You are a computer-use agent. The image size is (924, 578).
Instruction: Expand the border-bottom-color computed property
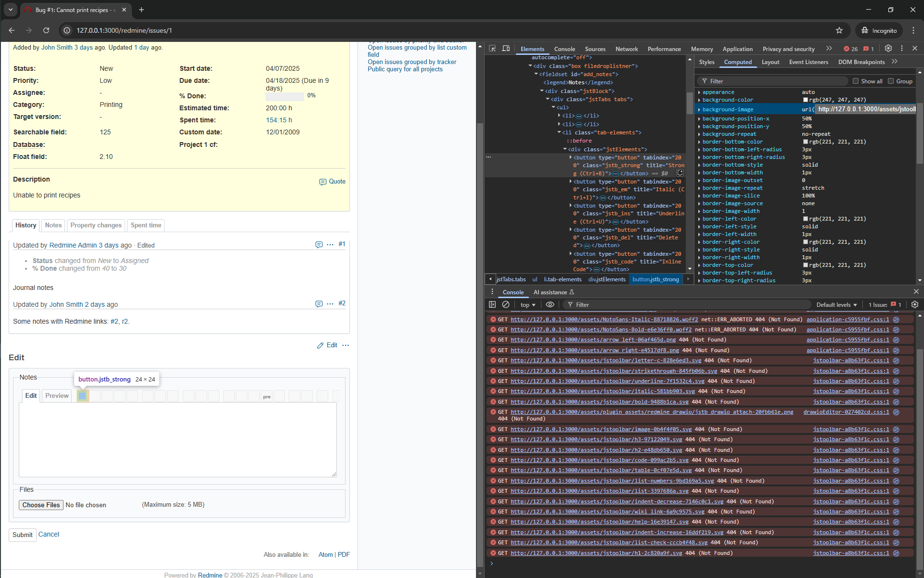pyautogui.click(x=699, y=142)
